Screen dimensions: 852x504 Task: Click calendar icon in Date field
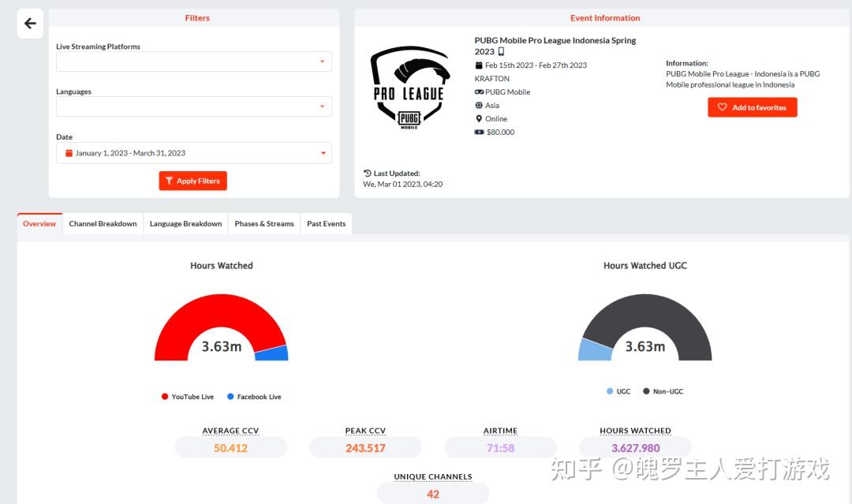click(x=69, y=153)
